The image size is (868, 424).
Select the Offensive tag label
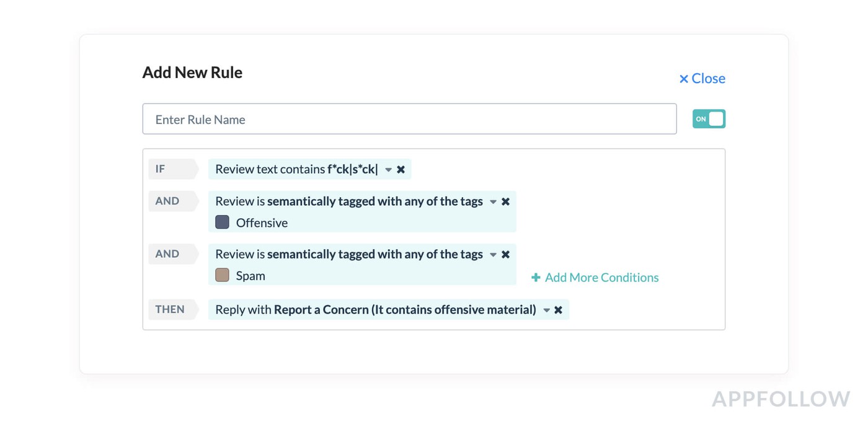pyautogui.click(x=262, y=223)
